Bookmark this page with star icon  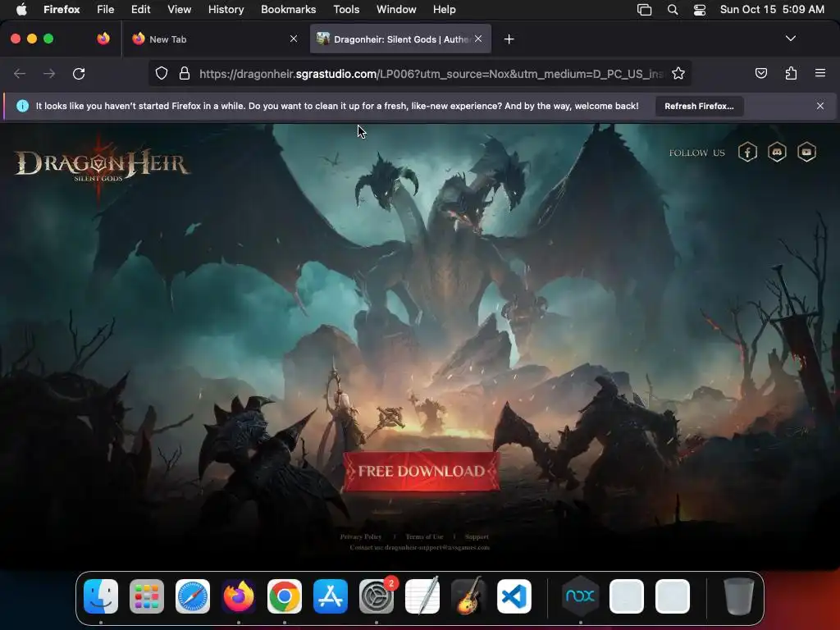point(678,73)
